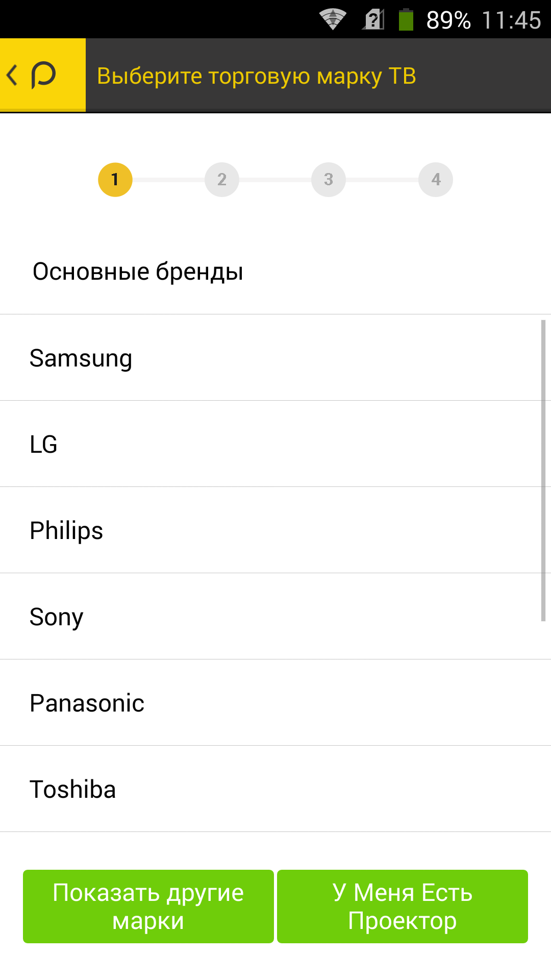Tap the back arrow chevron
The width and height of the screenshot is (551, 980).
click(x=12, y=75)
